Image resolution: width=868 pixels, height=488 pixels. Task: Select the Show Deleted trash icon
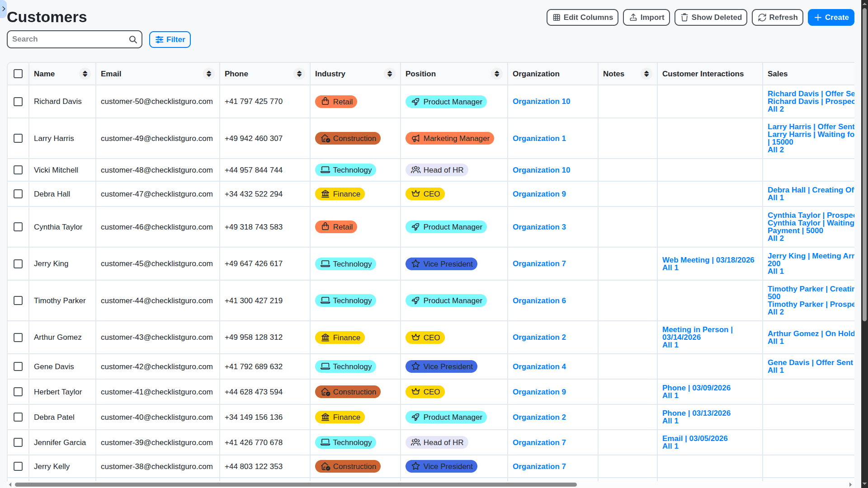coord(684,17)
